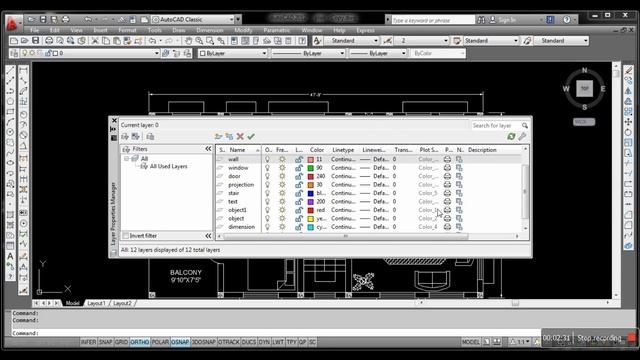Viewport: 640px width, 360px height.
Task: Change the blue color swatch of stair layer
Action: click(x=311, y=193)
